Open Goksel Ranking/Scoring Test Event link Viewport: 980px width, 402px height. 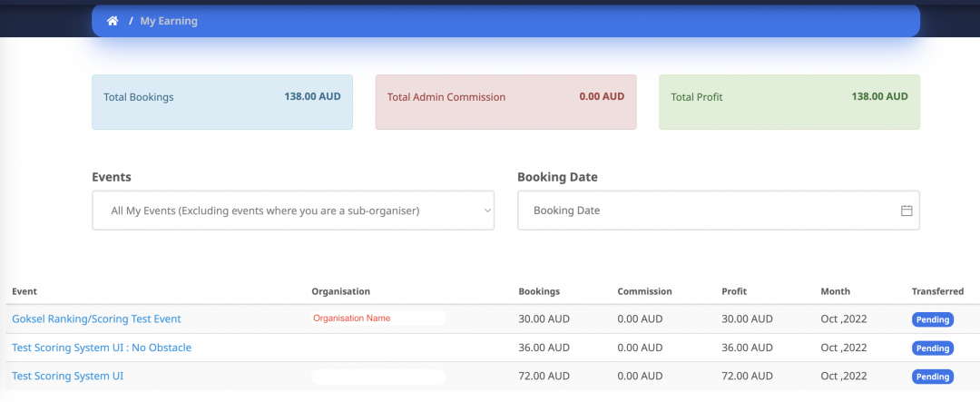coord(96,319)
